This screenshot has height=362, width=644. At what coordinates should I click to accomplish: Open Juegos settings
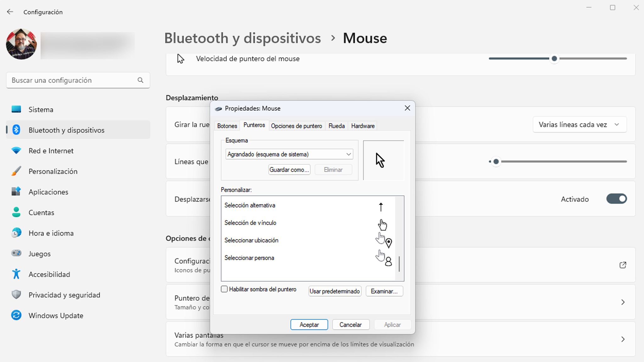coord(40,254)
